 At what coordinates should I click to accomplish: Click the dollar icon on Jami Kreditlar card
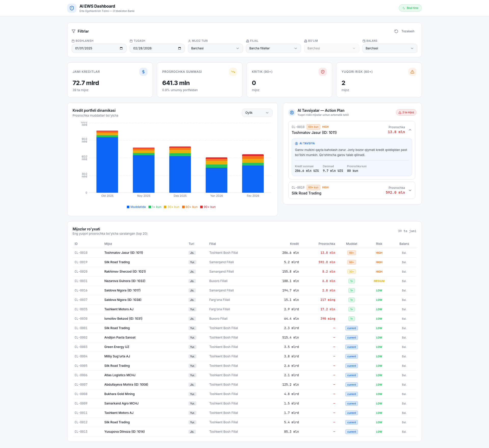coord(143,72)
